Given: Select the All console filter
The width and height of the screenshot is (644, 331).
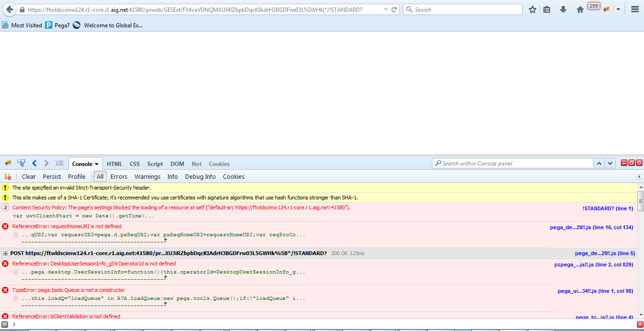Looking at the screenshot, I should (x=100, y=176).
